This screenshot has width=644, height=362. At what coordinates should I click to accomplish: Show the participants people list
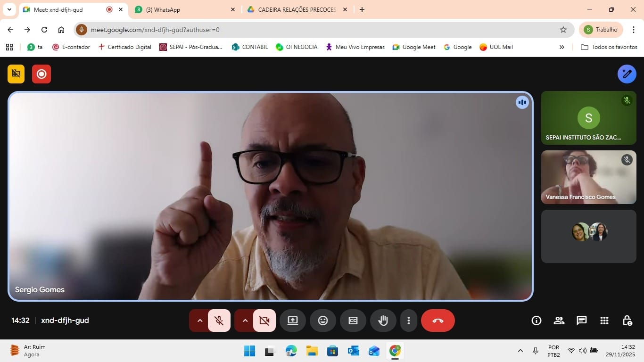tap(559, 321)
